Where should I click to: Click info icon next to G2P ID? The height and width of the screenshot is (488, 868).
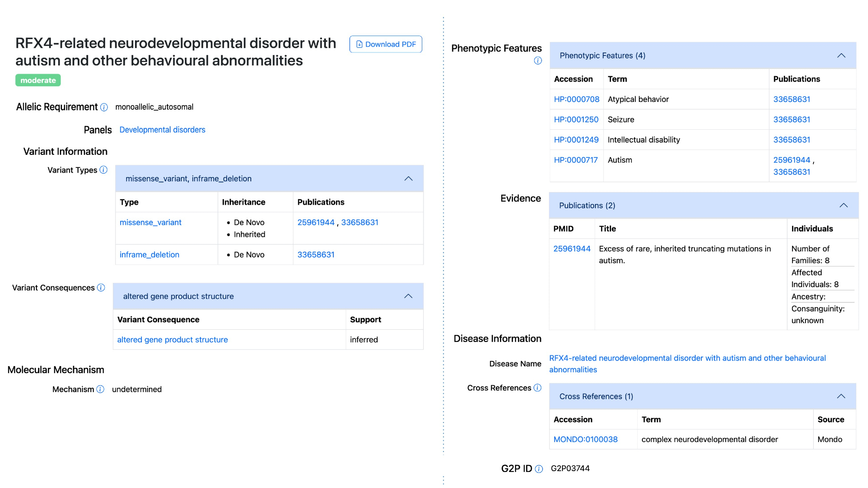[539, 469]
